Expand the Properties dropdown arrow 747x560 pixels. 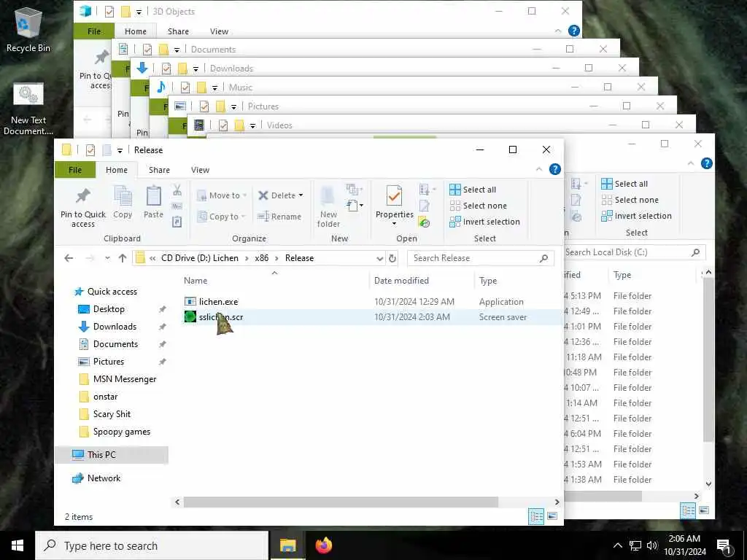[394, 223]
